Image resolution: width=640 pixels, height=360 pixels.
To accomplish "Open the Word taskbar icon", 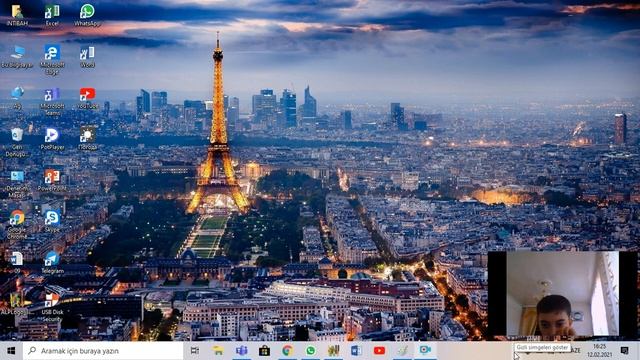I will 356,351.
